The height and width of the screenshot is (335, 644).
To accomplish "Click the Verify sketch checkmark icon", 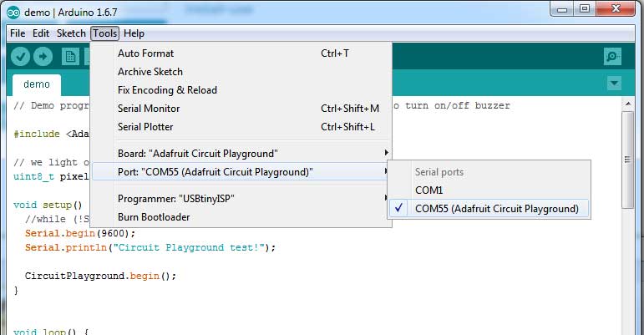I will coord(20,57).
